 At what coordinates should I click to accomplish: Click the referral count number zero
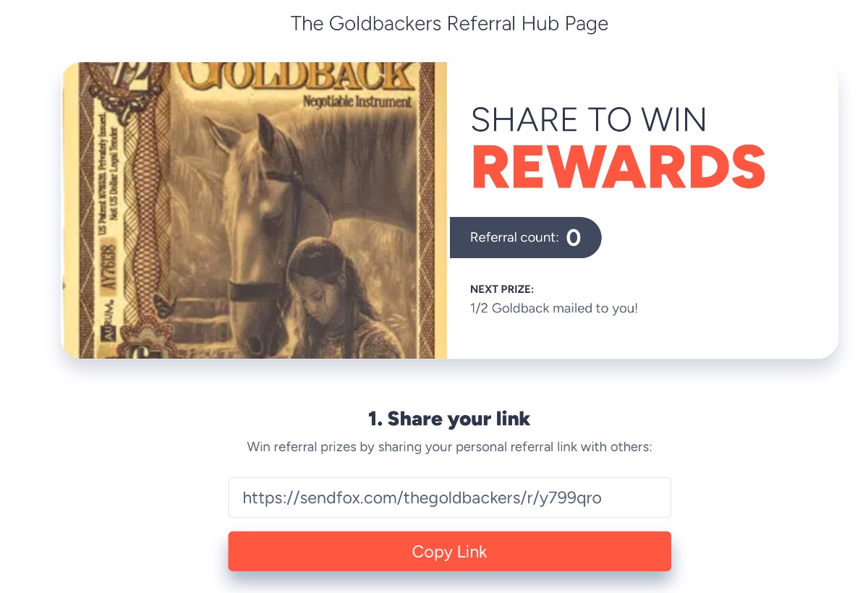tap(574, 238)
